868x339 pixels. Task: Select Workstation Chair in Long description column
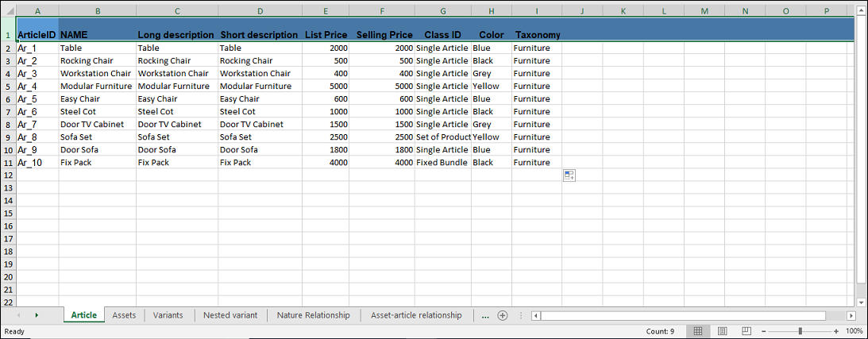point(177,74)
